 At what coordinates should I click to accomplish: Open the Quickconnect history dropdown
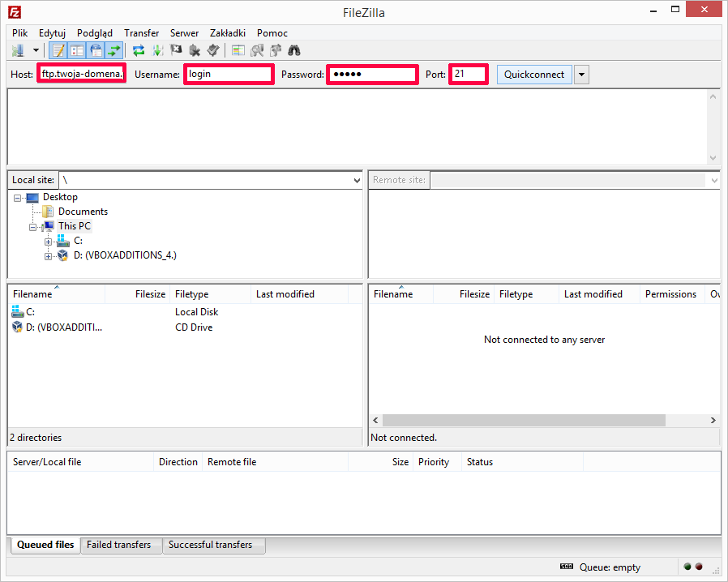[x=581, y=75]
